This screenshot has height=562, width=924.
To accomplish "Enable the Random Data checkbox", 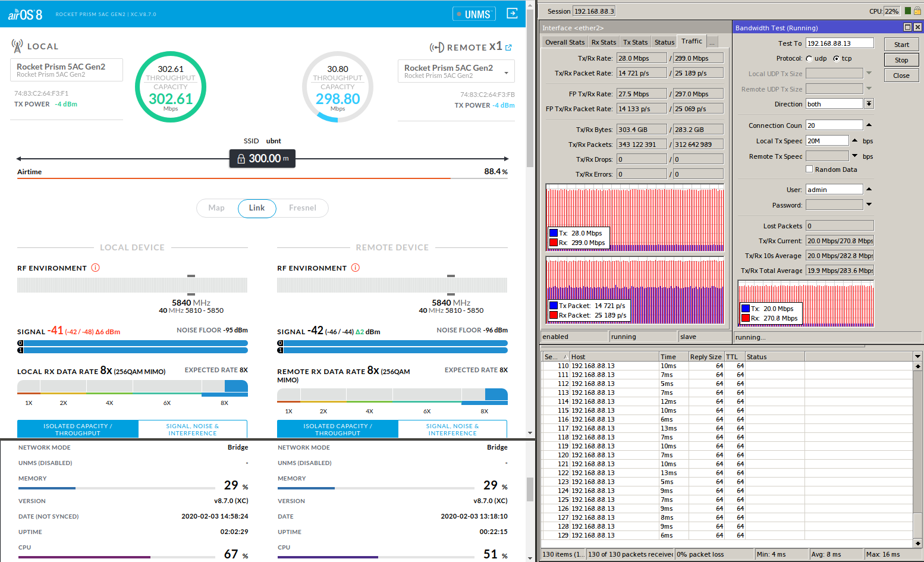I will click(809, 169).
